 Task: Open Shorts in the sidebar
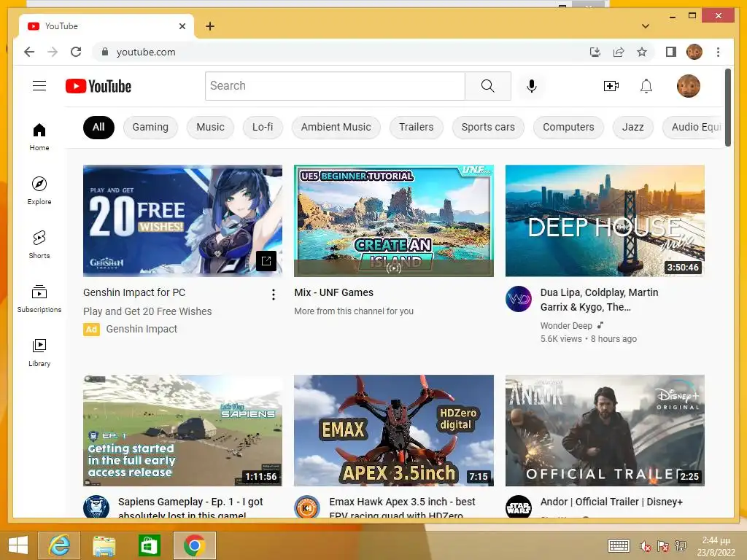39,245
